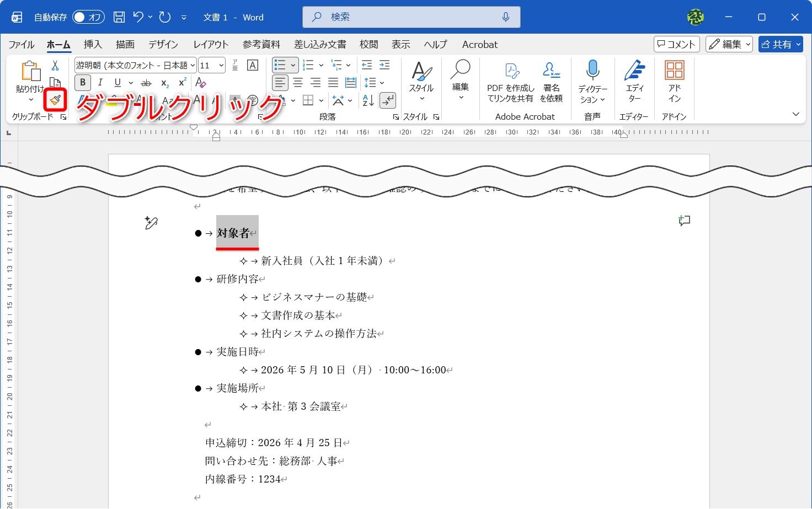Open the Acrobat ribbon tab

pyautogui.click(x=479, y=44)
